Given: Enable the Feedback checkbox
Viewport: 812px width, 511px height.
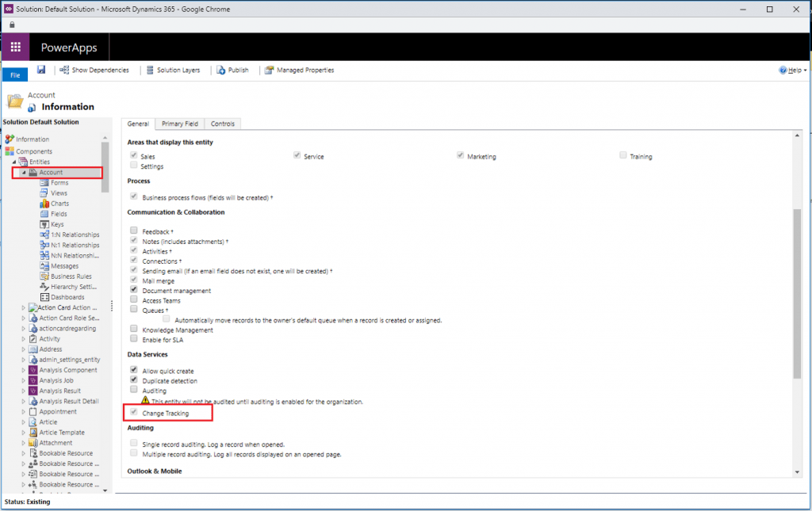Looking at the screenshot, I should (133, 231).
